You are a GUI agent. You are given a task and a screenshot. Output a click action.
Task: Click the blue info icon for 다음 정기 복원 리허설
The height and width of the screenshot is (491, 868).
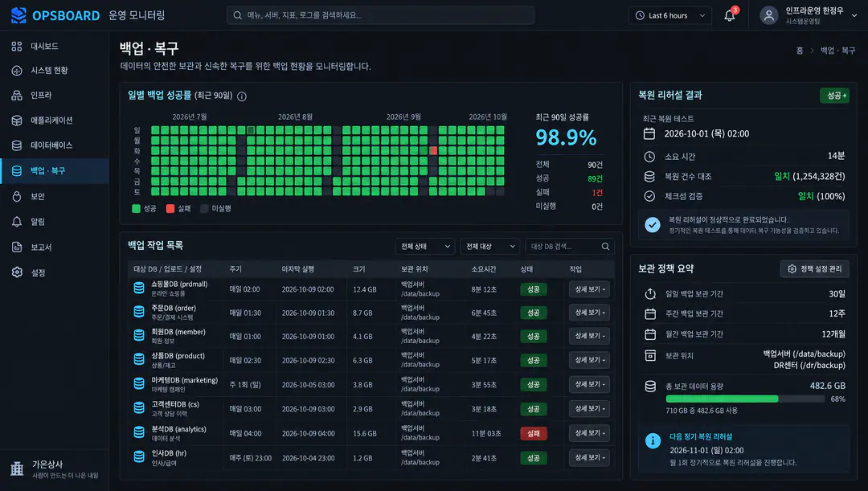click(653, 440)
